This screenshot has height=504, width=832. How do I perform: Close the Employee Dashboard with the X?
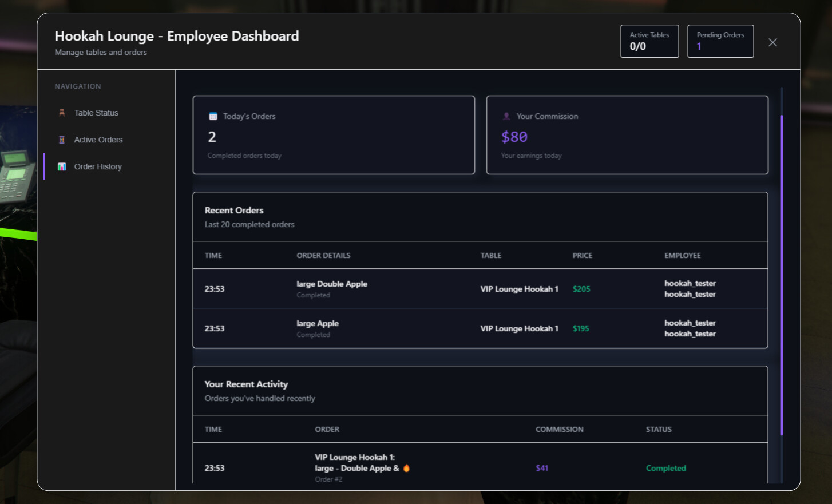pyautogui.click(x=772, y=42)
